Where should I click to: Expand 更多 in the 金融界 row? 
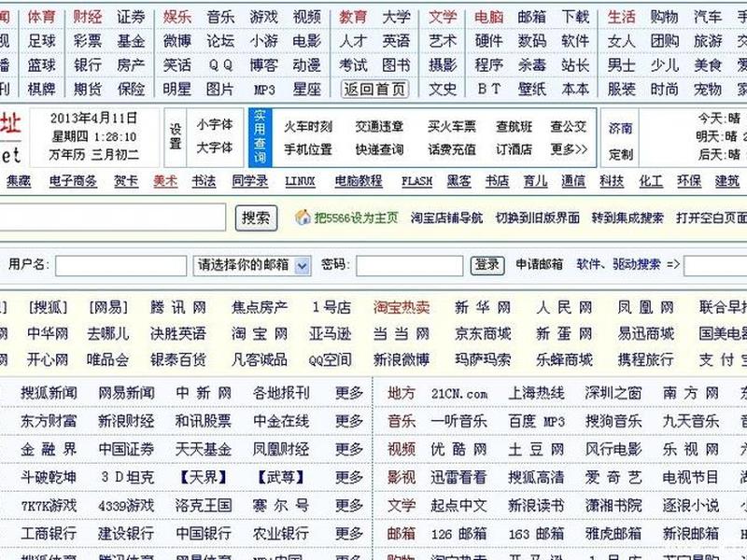click(348, 449)
